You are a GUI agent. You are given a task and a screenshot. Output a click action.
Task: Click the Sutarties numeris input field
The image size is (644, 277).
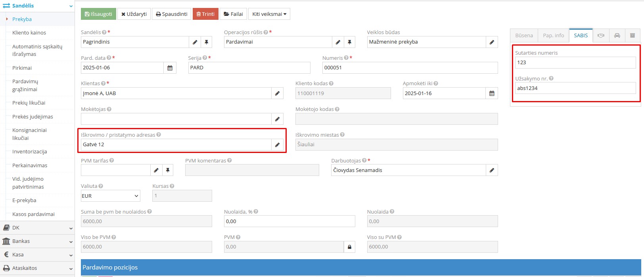[x=575, y=63]
